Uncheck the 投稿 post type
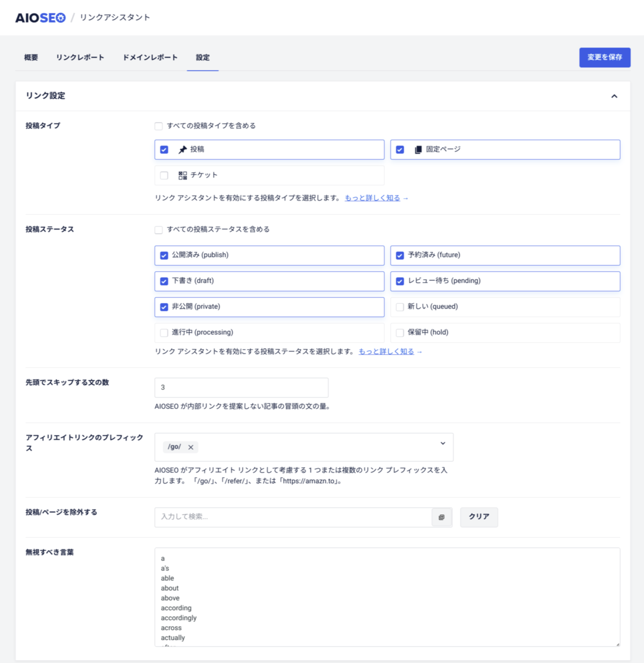 pos(164,150)
